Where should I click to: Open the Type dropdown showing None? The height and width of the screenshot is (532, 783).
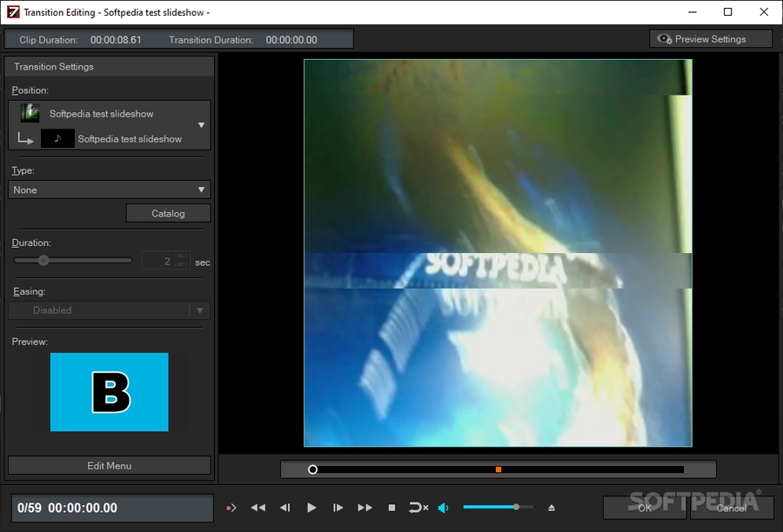tap(110, 190)
